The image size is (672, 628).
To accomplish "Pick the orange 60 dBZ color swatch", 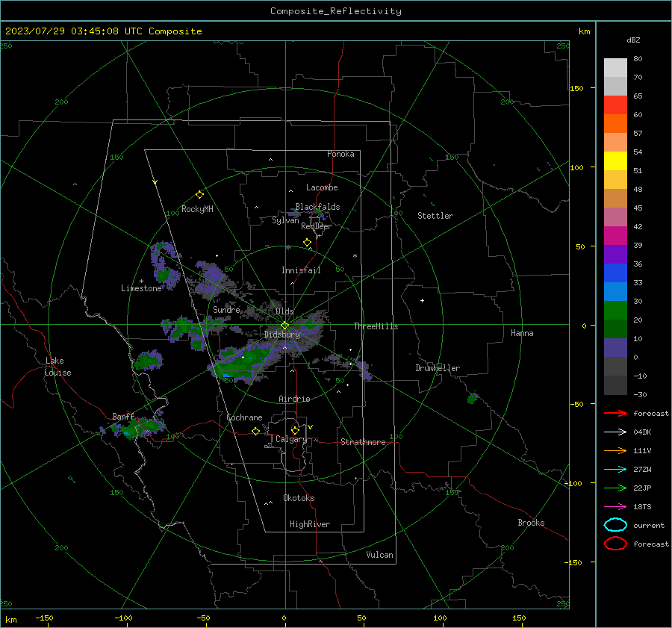I will pyautogui.click(x=615, y=123).
